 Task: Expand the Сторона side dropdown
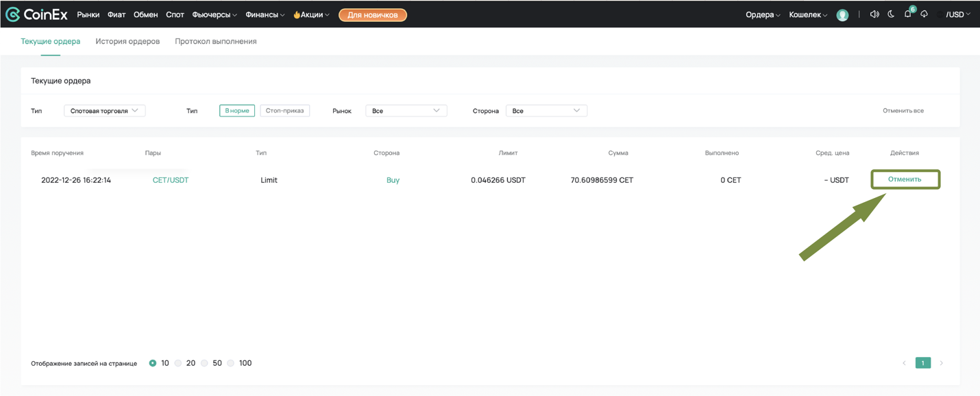point(546,110)
